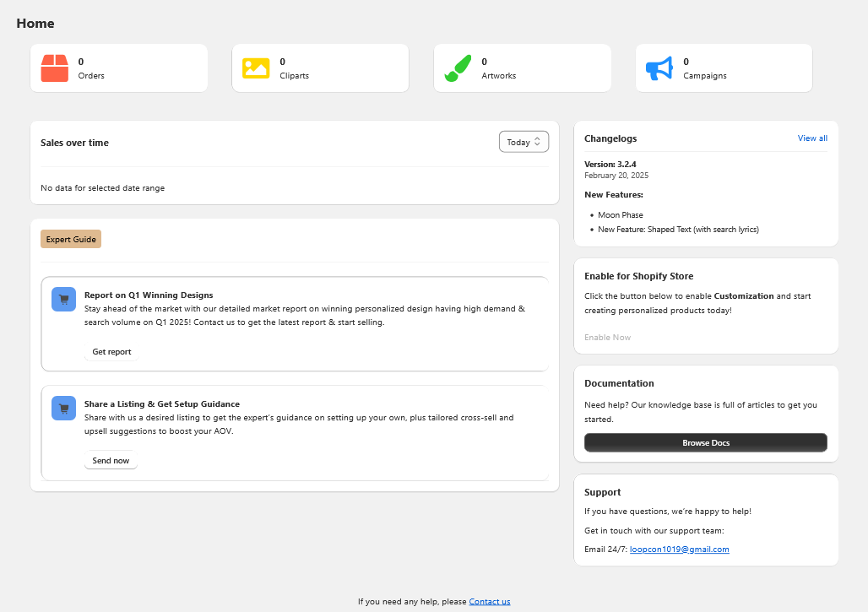Open the Today date range dropdown

[524, 142]
